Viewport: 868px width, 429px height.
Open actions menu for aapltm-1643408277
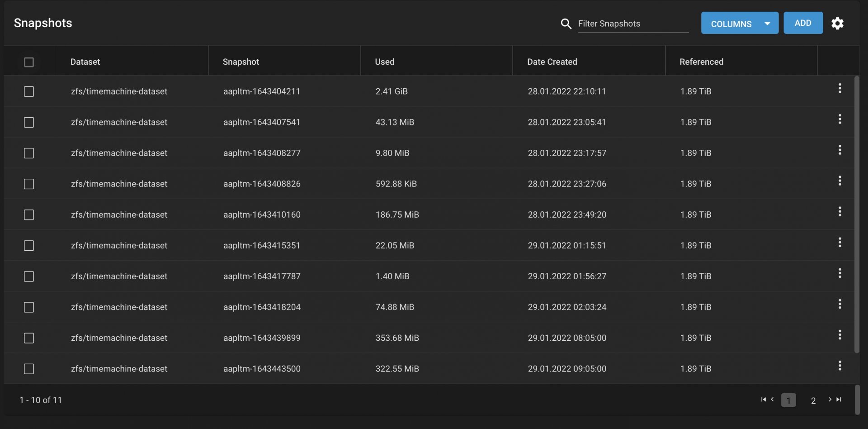[x=840, y=150]
